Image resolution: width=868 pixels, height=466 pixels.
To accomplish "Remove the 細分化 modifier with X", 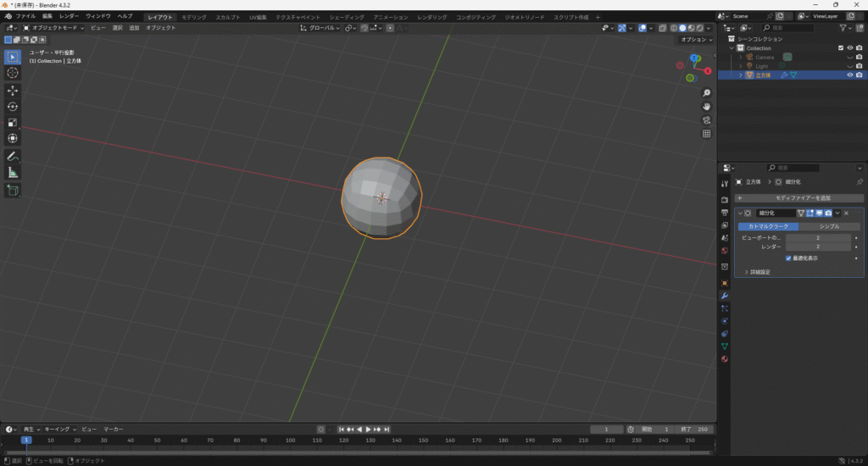I will pos(847,213).
